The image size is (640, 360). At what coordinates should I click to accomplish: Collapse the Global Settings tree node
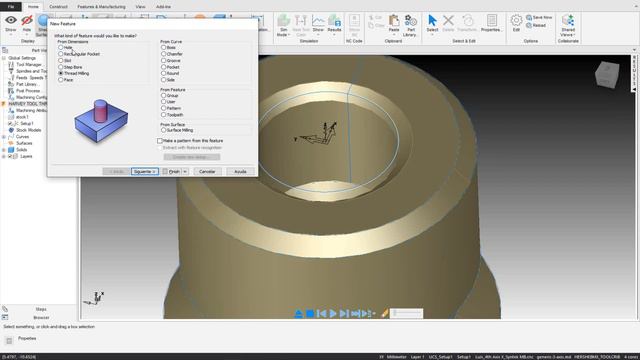coord(4,58)
